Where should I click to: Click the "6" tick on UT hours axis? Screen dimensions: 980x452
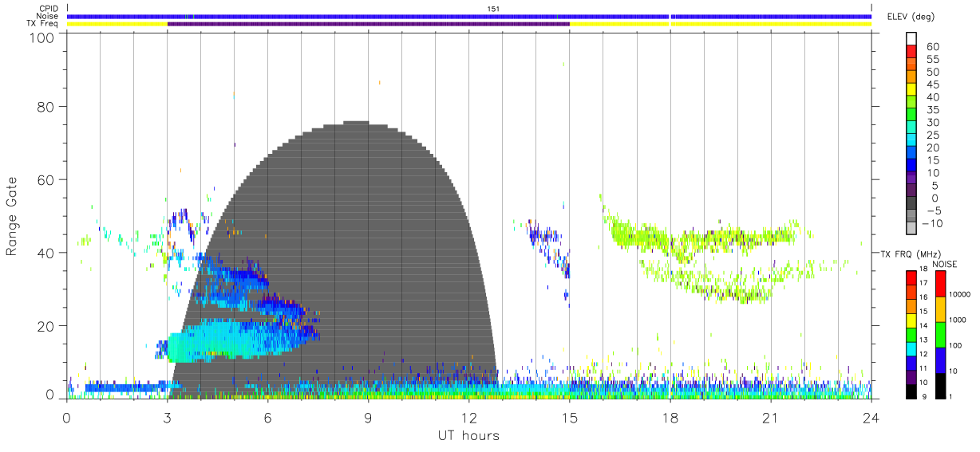click(x=267, y=418)
